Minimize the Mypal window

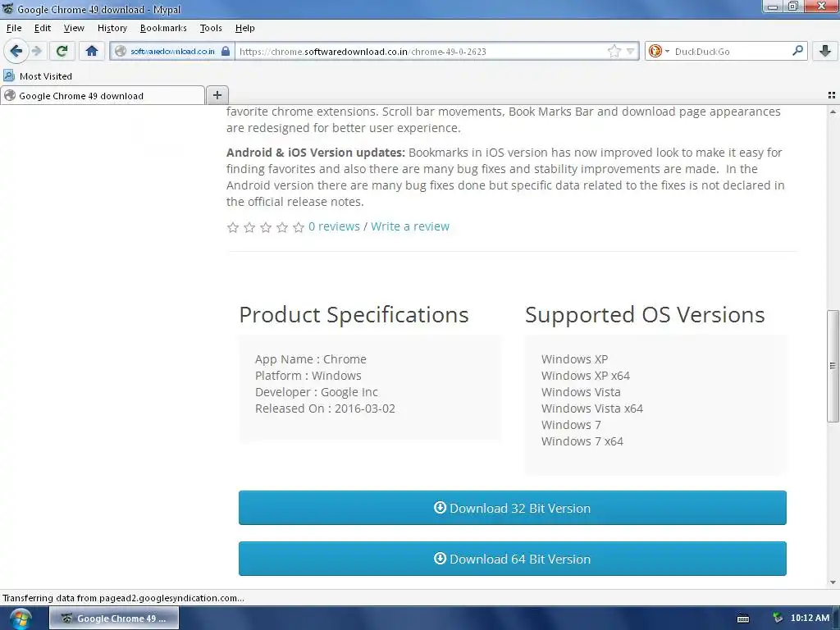773,7
